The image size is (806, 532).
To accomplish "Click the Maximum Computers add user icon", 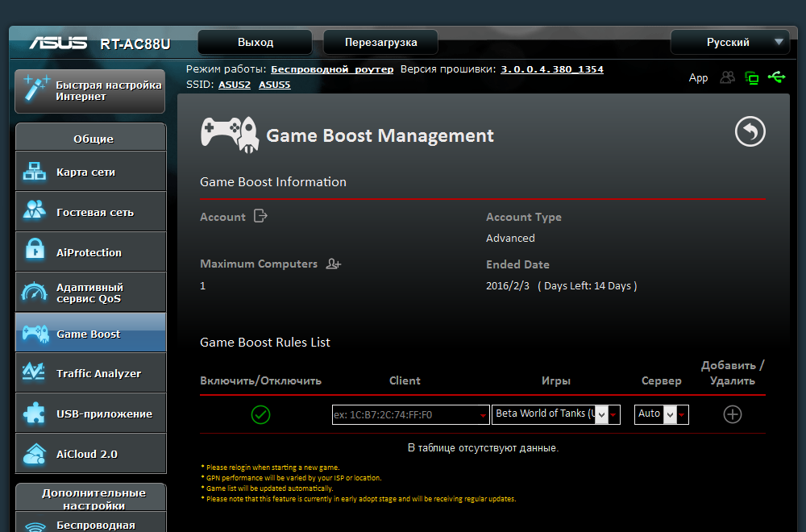I will pyautogui.click(x=334, y=264).
